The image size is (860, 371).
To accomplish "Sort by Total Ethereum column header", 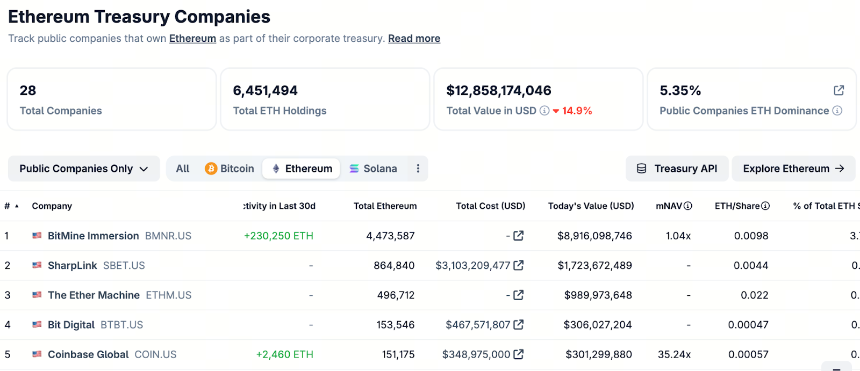I will (385, 206).
